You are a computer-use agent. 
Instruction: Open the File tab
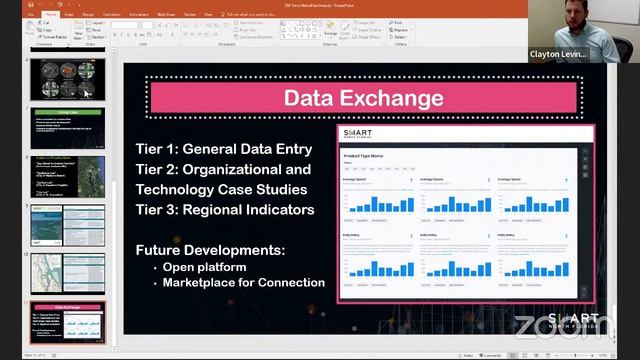31,14
